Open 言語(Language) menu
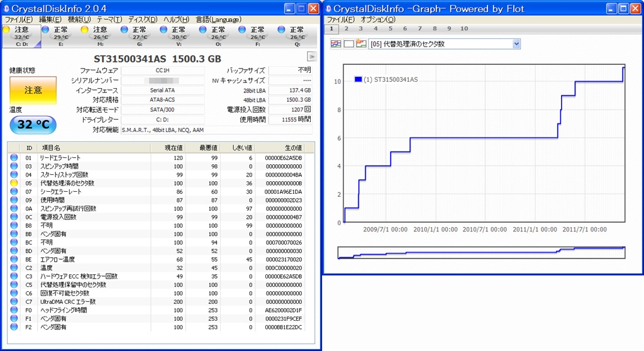This screenshot has width=644, height=351. point(218,19)
